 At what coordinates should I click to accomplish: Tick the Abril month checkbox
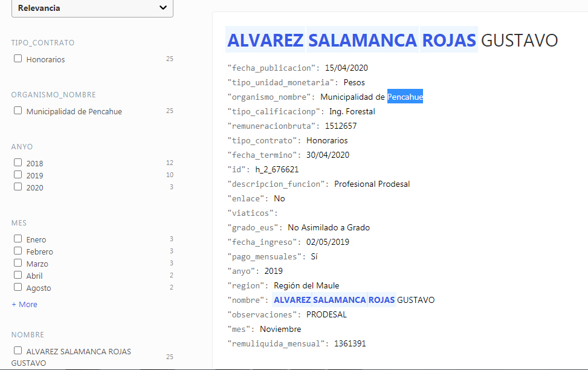tap(18, 275)
